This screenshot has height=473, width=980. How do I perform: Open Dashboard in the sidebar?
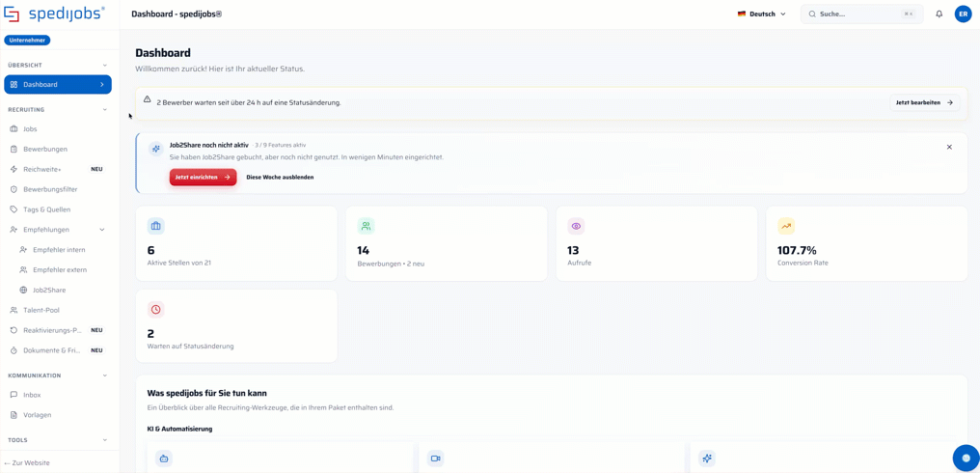pos(58,85)
